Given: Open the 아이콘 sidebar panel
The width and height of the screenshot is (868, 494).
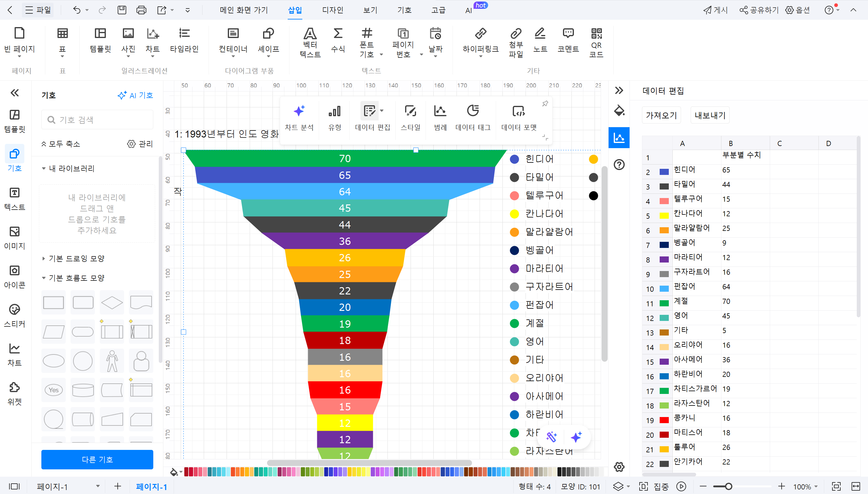Looking at the screenshot, I should pos(15,277).
